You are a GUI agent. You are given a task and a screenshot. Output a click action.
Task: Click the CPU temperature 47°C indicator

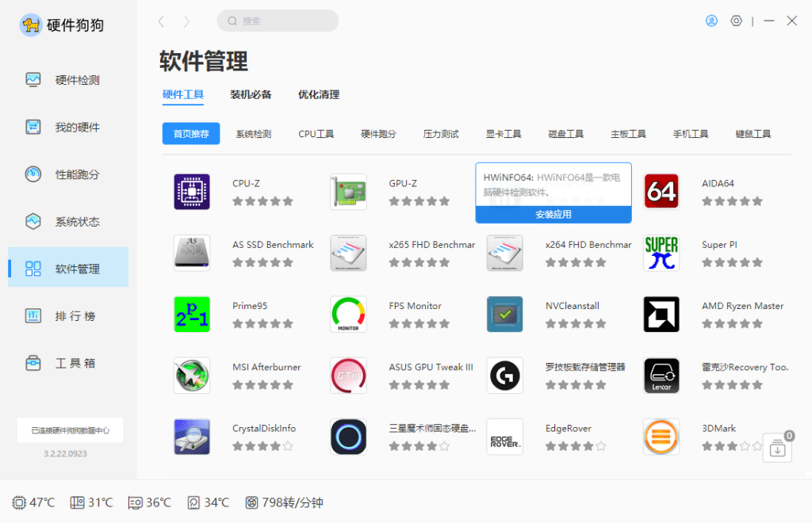pyautogui.click(x=33, y=502)
